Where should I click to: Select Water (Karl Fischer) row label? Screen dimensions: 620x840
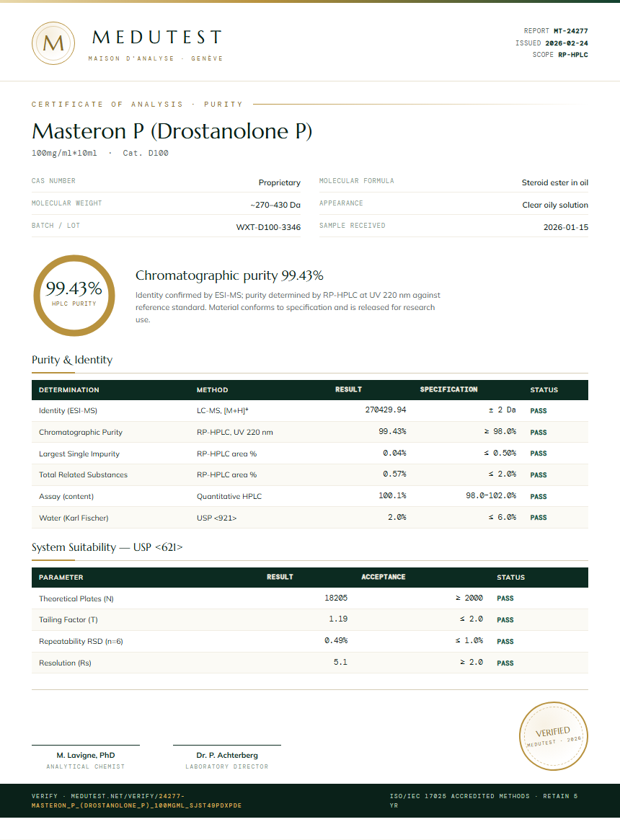point(74,518)
